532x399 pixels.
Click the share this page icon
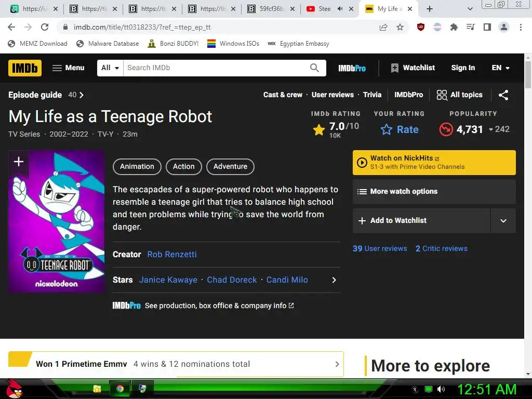(x=383, y=27)
